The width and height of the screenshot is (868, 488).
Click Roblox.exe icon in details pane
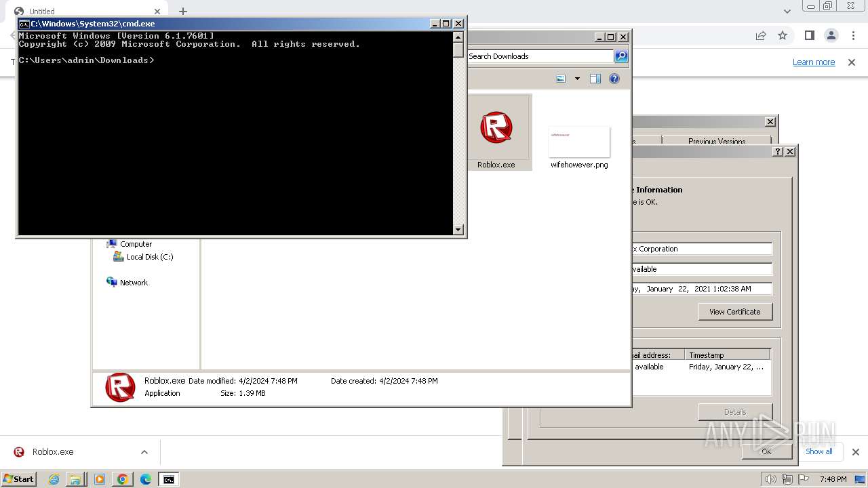click(120, 387)
